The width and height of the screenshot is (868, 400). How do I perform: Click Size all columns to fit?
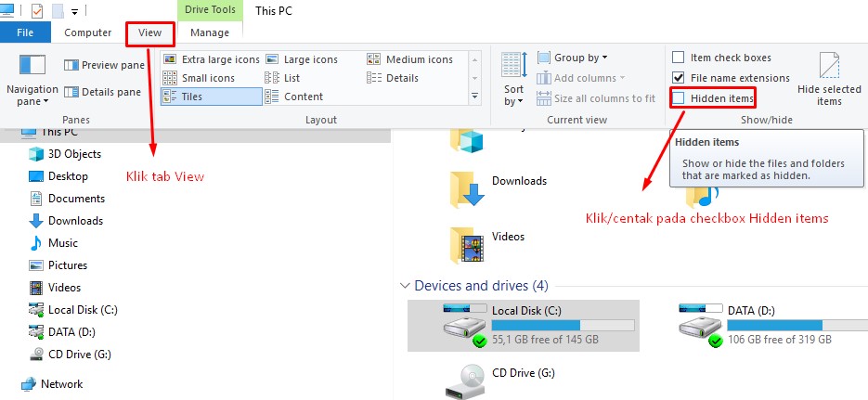pyautogui.click(x=596, y=98)
